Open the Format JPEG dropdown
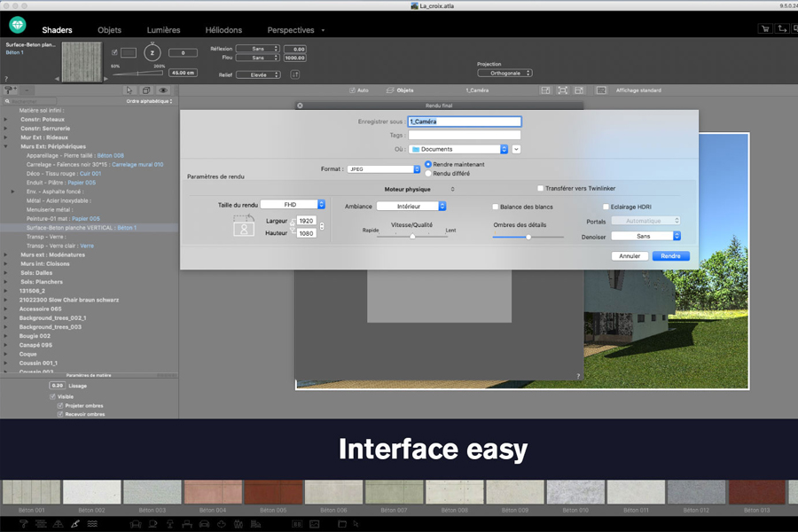This screenshot has height=532, width=798. pyautogui.click(x=383, y=168)
